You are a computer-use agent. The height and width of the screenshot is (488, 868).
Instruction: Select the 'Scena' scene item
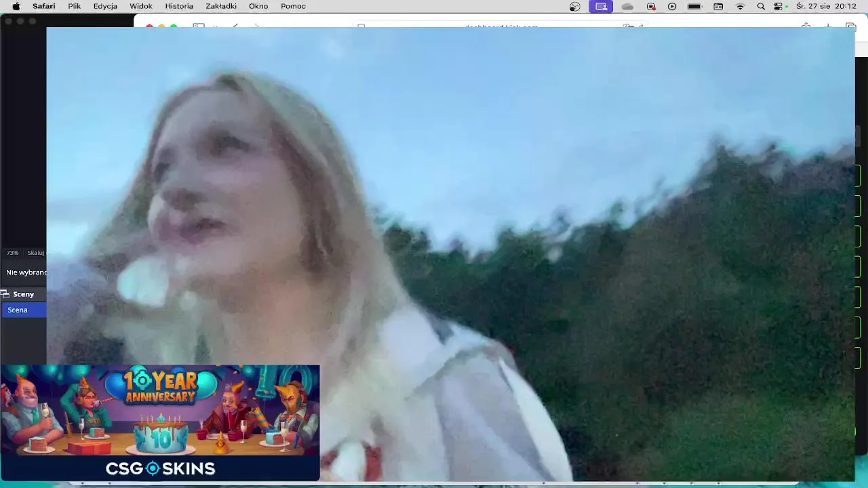pos(24,310)
